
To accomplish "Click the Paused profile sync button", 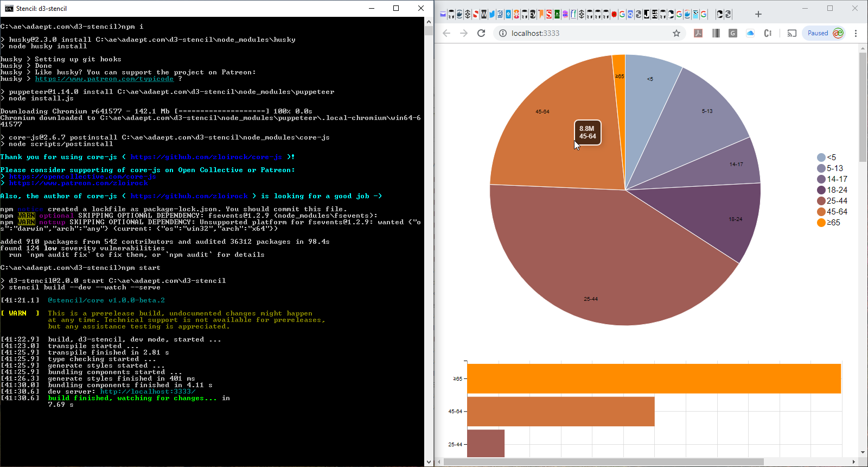I will click(x=824, y=33).
